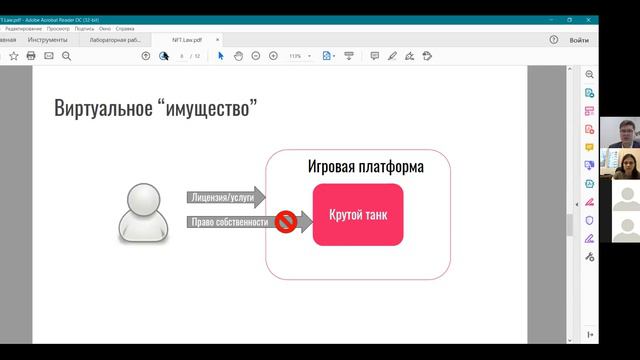Viewport: 640px width, 360px height.
Task: Select top participant video thumbnail
Action: pos(620,133)
